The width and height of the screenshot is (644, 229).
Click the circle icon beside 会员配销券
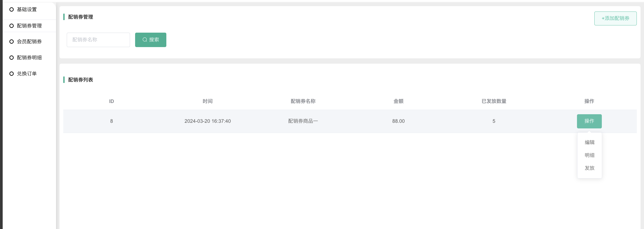click(11, 42)
